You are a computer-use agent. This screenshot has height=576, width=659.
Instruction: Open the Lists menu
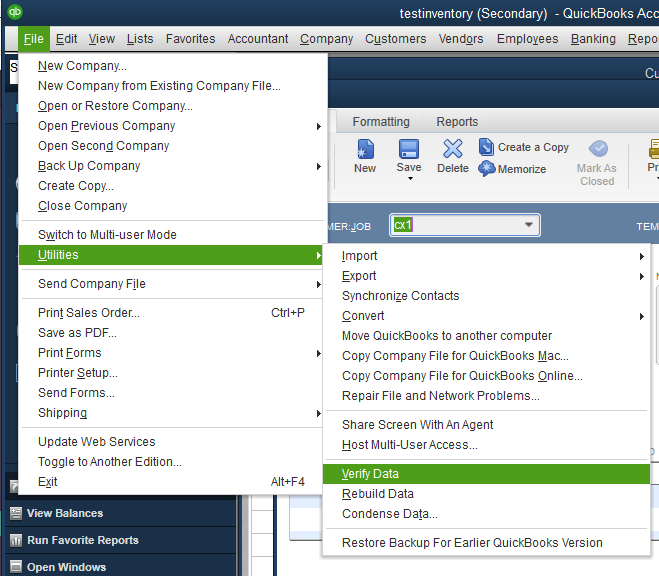[x=140, y=39]
